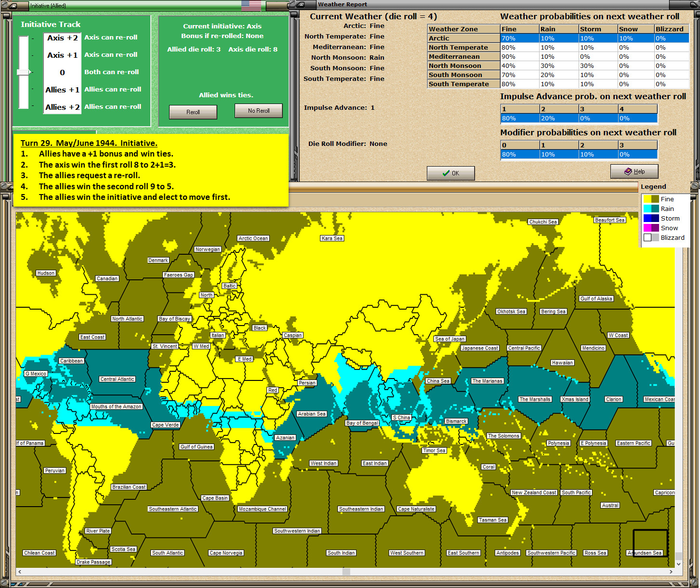Click the white Blizzard swatch in the Legend
Screen dimensions: 700x588
[x=647, y=237]
